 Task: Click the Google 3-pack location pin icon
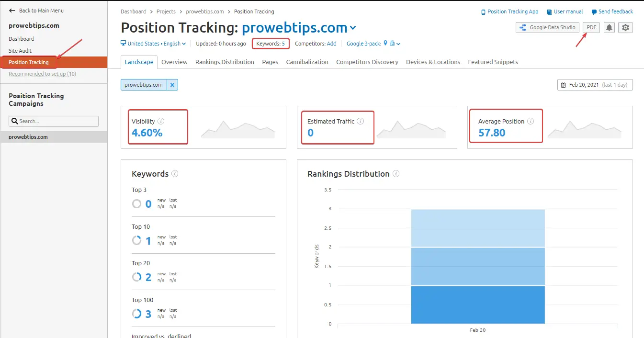(x=385, y=43)
